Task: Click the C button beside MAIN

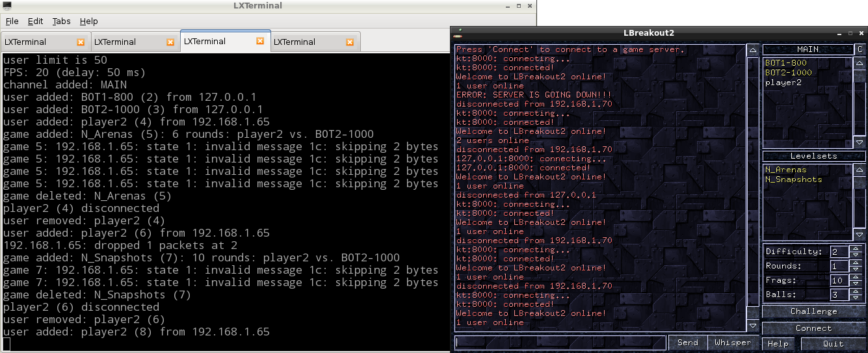Action: pos(860,49)
